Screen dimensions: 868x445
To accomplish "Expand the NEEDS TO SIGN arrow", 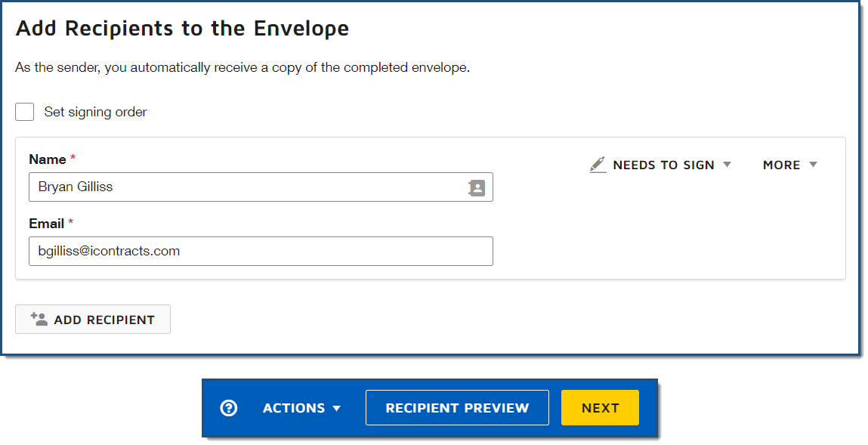I will pos(727,165).
